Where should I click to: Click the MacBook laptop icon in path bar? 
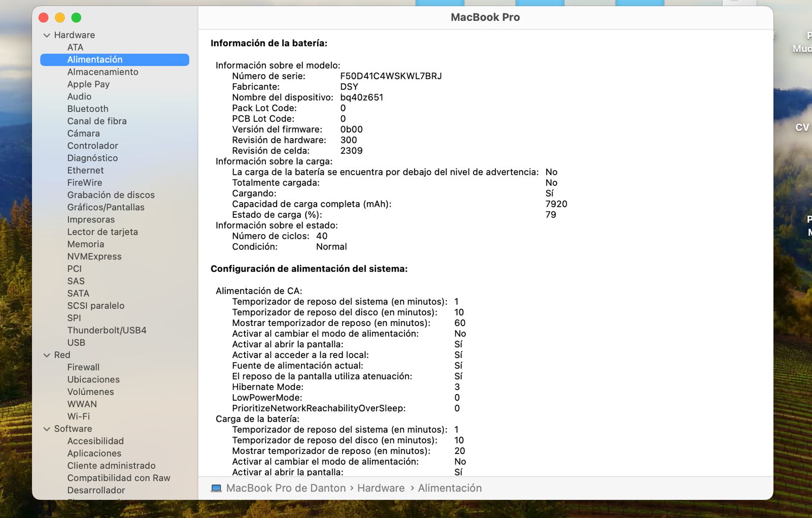pyautogui.click(x=216, y=488)
